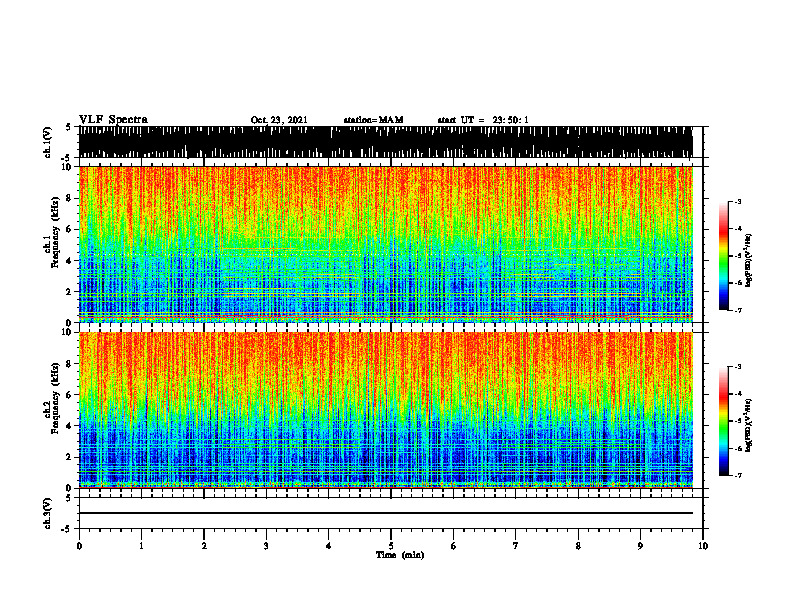Image resolution: width=792 pixels, height=612 pixels.
Task: Click the time axis tick label "3"
Action: 266,546
